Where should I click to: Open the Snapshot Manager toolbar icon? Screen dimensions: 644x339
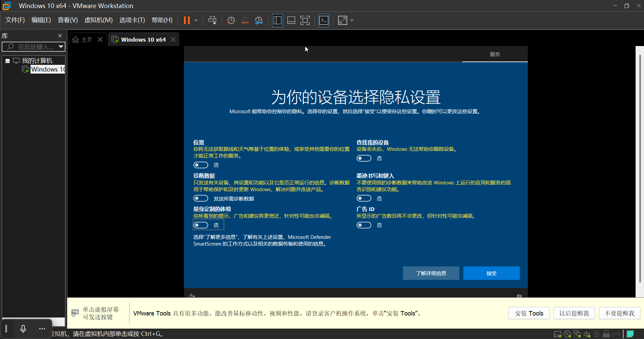[259, 20]
